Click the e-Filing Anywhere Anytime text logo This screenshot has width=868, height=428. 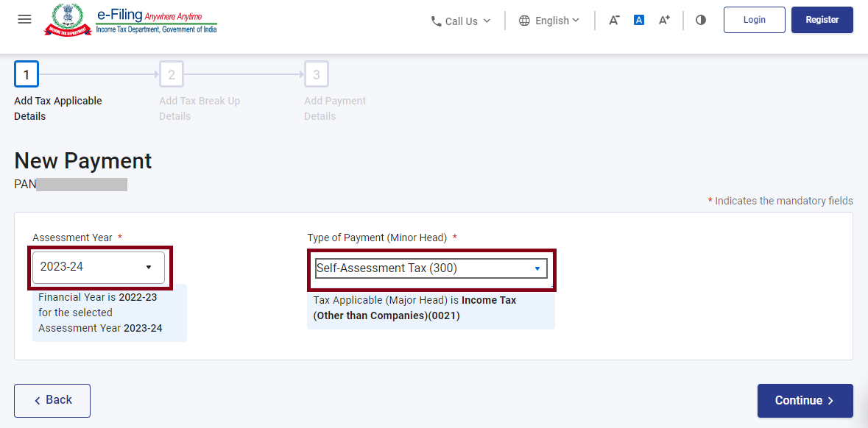[156, 21]
